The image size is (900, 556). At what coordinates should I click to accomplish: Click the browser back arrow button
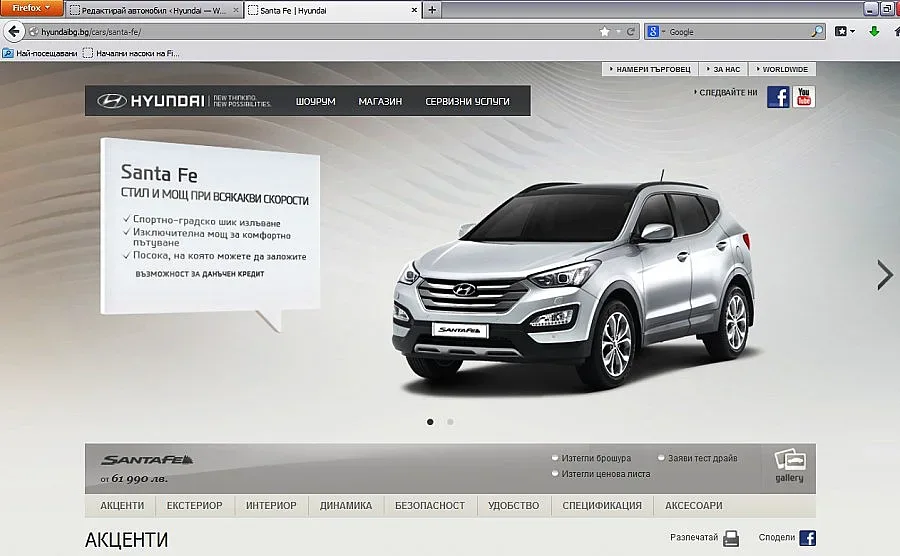14,32
